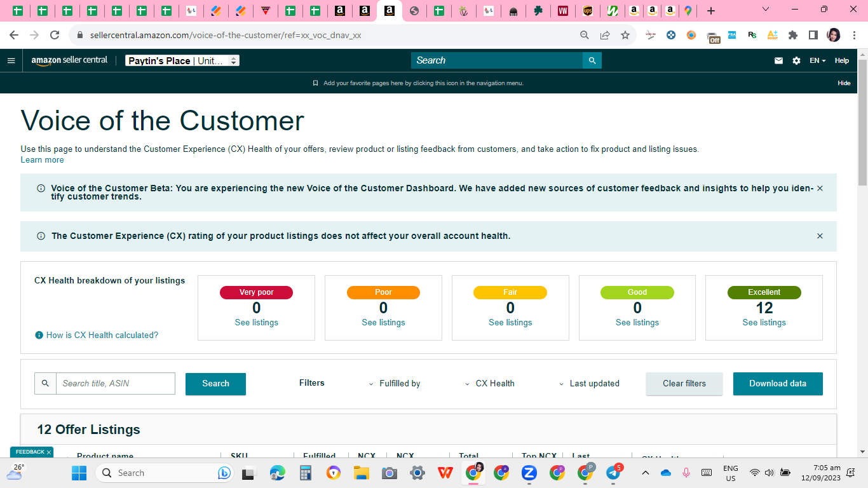
Task: Close the FEEDBACK tab widget
Action: (x=48, y=452)
